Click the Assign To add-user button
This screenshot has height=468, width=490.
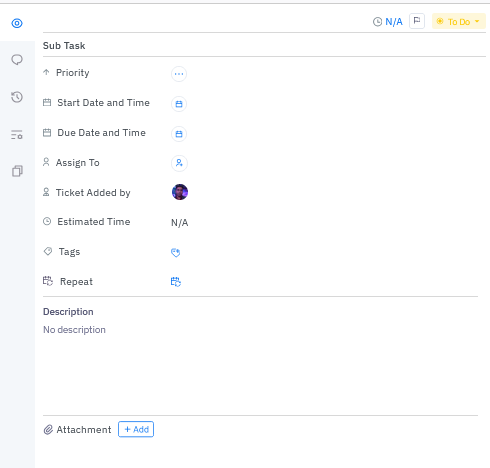coord(179,163)
